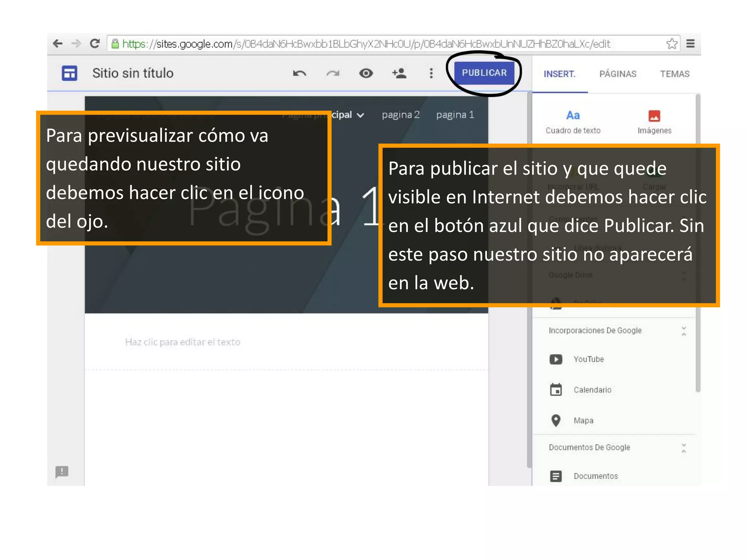This screenshot has height=560, width=747.
Task: Switch to the PÁGINAS tab
Action: [618, 74]
